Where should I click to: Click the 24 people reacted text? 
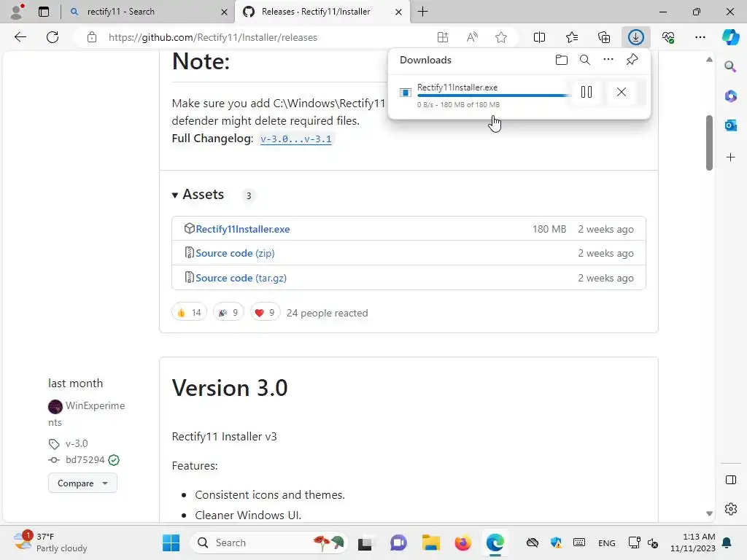pos(328,313)
